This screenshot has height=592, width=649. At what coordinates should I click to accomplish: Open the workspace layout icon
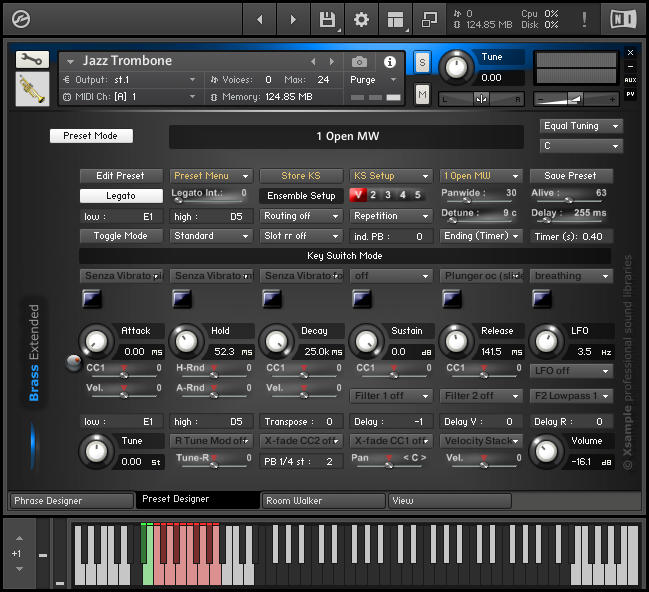395,19
